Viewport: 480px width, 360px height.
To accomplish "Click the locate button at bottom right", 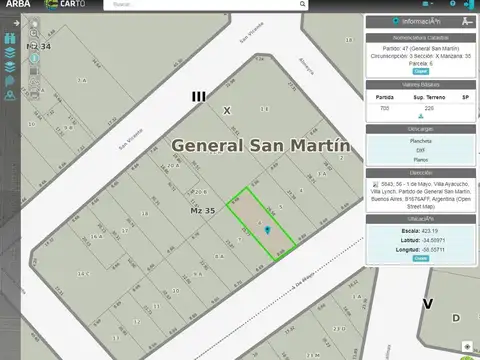I will coord(467,347).
